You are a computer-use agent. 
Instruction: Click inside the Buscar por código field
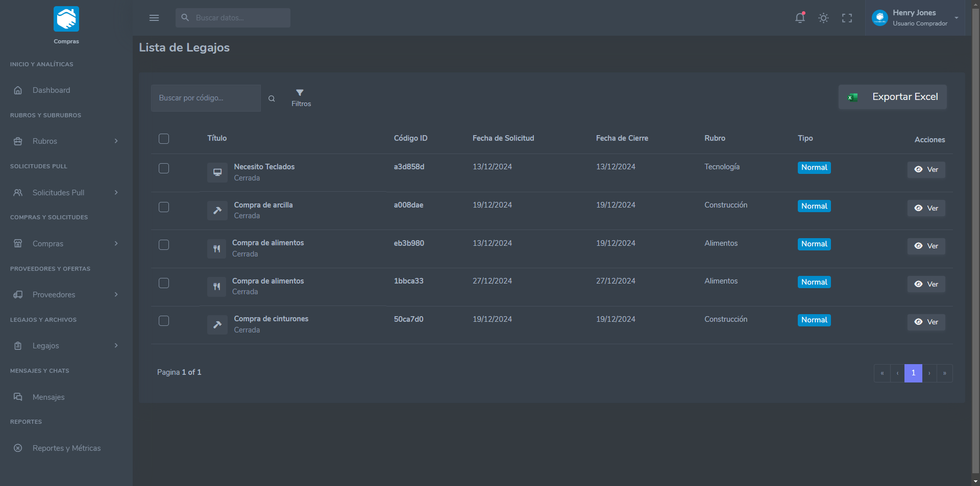[x=206, y=98]
